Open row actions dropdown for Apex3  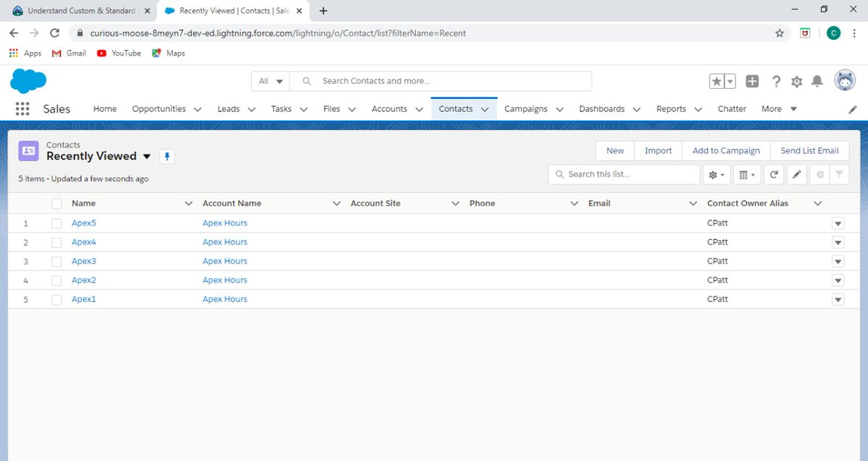[838, 262]
